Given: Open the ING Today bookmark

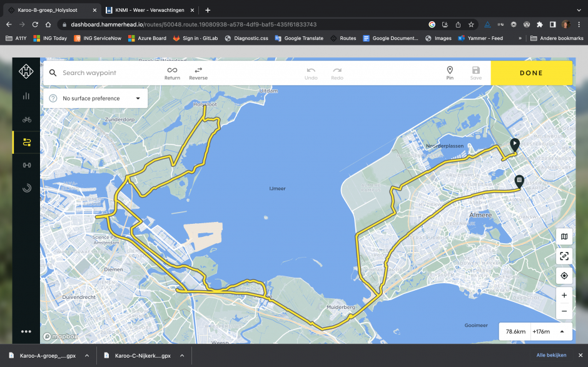Looking at the screenshot, I should pyautogui.click(x=50, y=38).
